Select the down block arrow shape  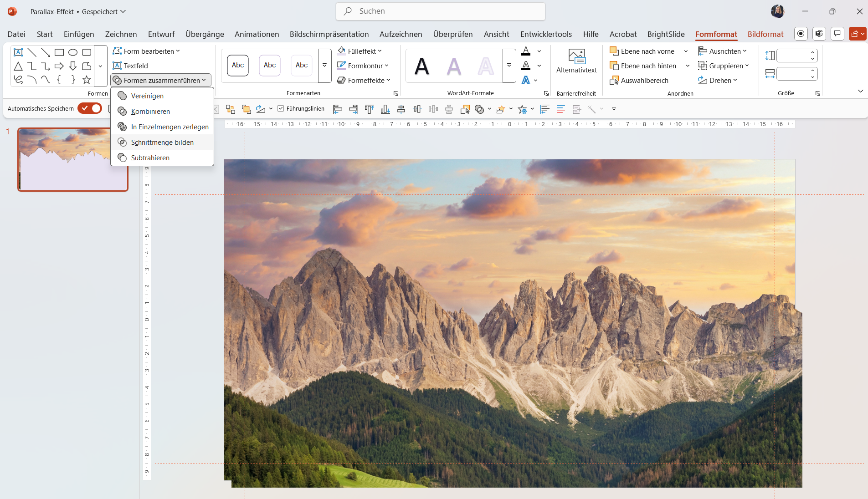click(73, 66)
